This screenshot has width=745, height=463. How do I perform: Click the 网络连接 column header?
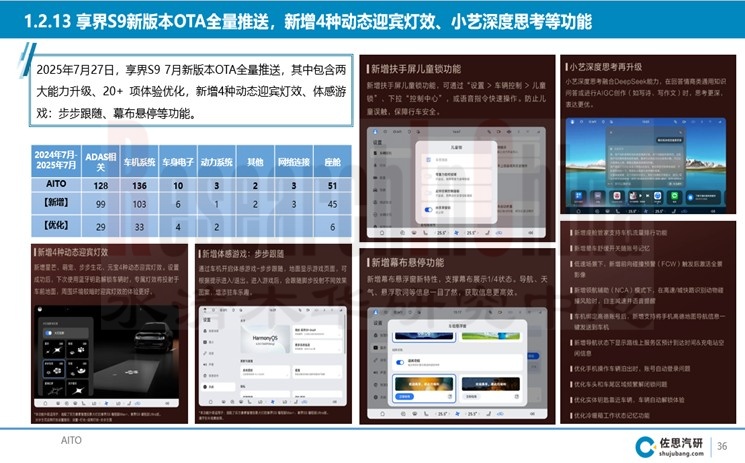point(294,162)
